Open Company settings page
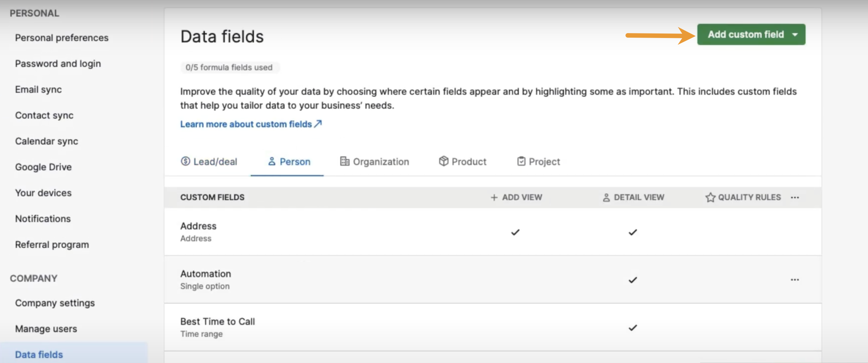This screenshot has height=363, width=868. (x=55, y=303)
